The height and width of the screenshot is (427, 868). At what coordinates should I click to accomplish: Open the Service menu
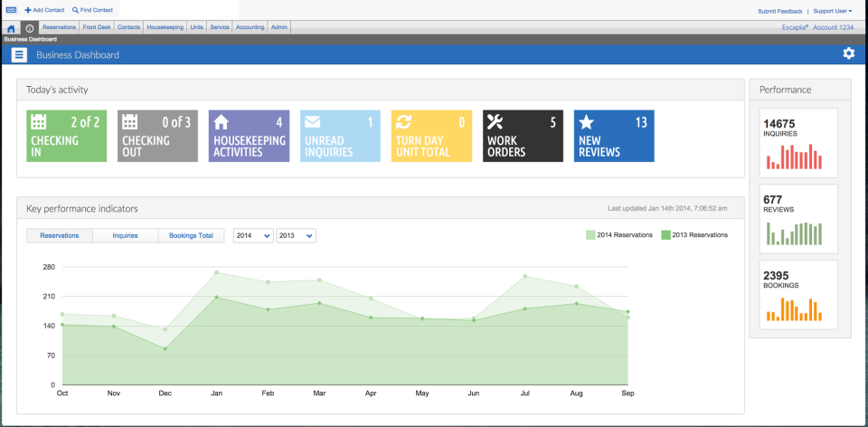point(220,27)
